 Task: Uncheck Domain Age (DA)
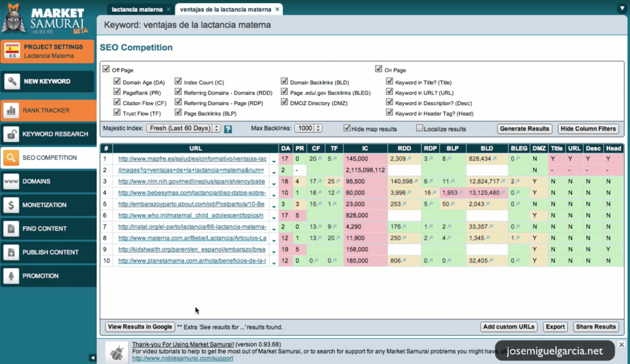pyautogui.click(x=117, y=81)
